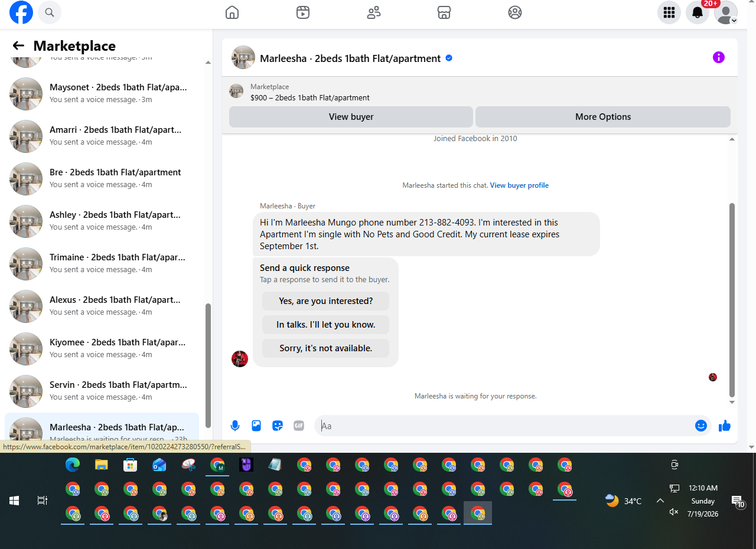Open the emoji picker in the message box
The height and width of the screenshot is (549, 756).
(x=701, y=426)
